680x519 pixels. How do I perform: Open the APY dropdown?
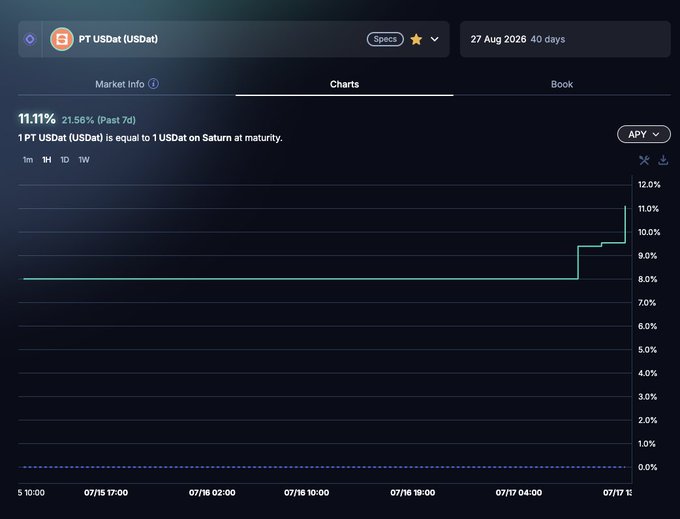644,134
